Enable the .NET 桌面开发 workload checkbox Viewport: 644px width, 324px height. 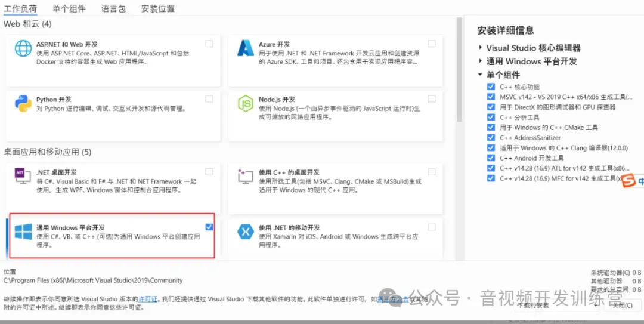209,172
